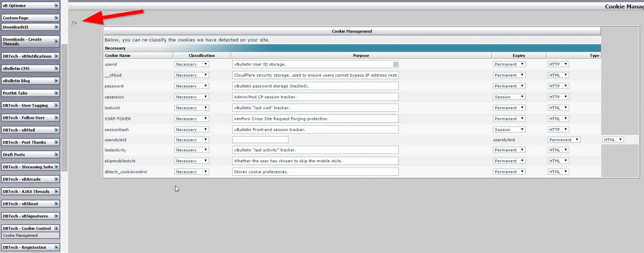The height and width of the screenshot is (253, 644).
Task: Open the DBTech - Registration menu section
Action: 30,247
